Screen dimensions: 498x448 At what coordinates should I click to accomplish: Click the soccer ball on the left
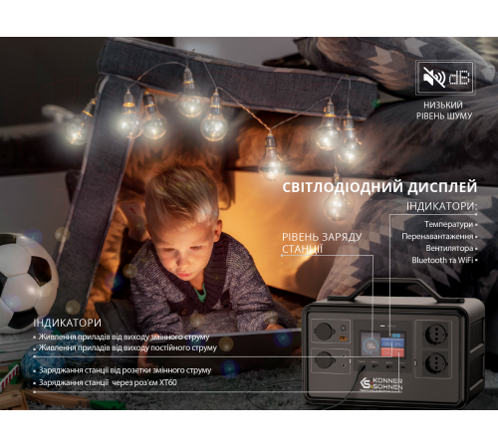click(27, 283)
